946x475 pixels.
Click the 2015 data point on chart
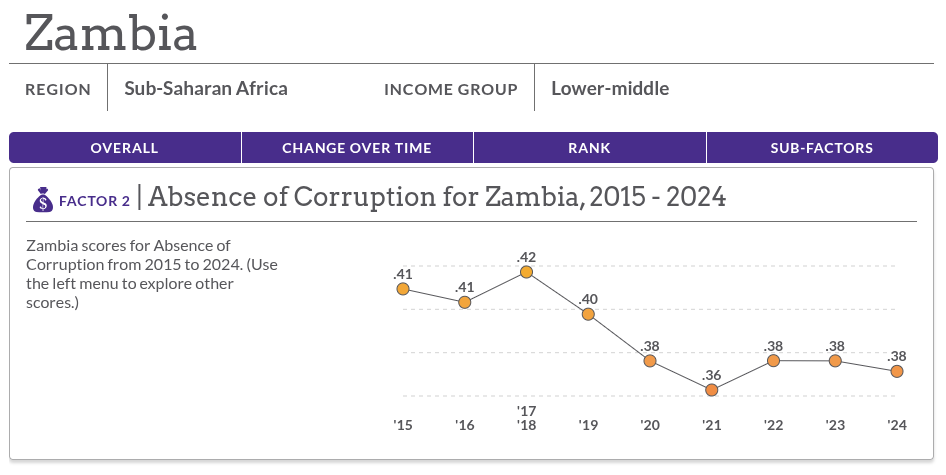(x=403, y=289)
